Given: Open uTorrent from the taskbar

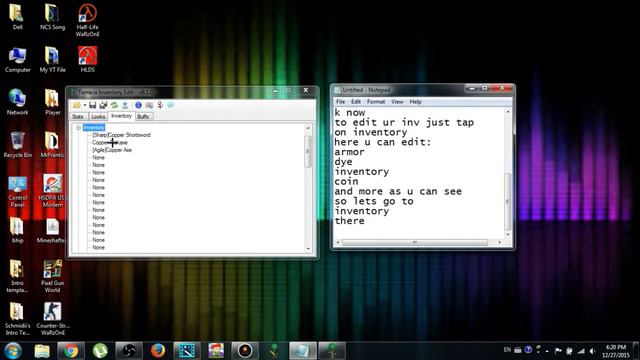Looking at the screenshot, I should (x=100, y=351).
